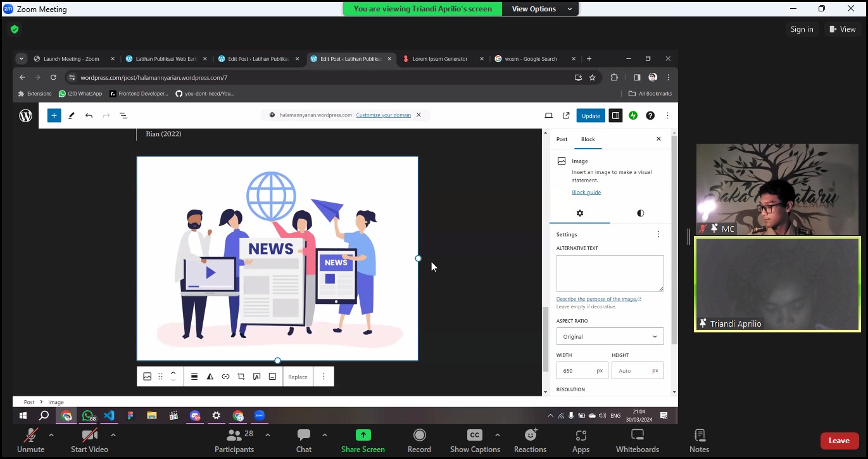Open meeting Notes
This screenshot has height=459, width=868.
click(x=699, y=441)
